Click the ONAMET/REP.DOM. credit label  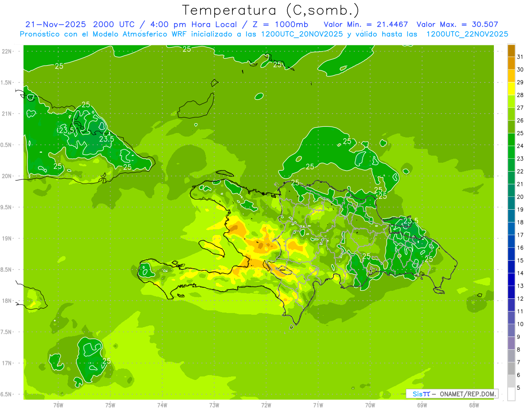(x=467, y=394)
